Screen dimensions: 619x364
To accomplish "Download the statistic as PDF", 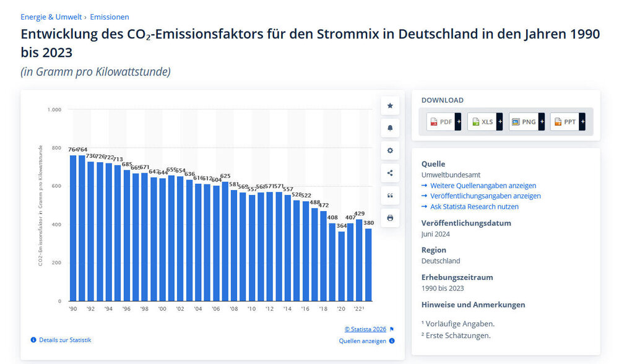I will click(441, 121).
